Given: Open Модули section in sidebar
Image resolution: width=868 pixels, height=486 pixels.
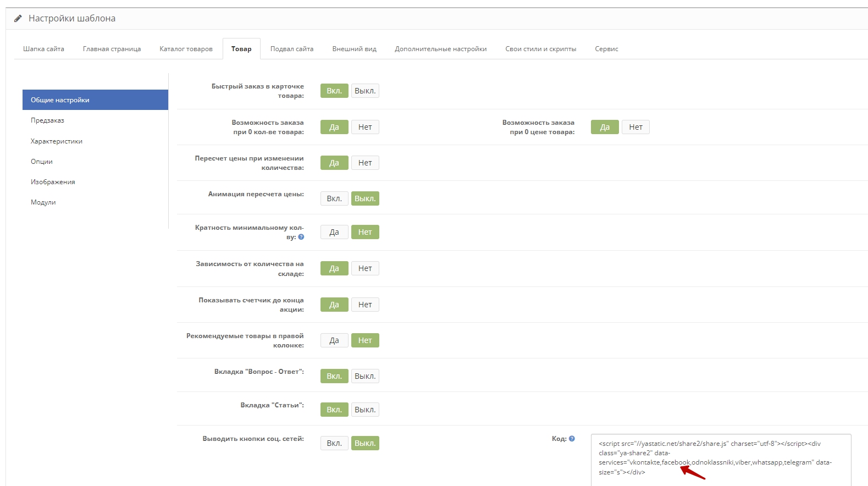Looking at the screenshot, I should 95,202.
